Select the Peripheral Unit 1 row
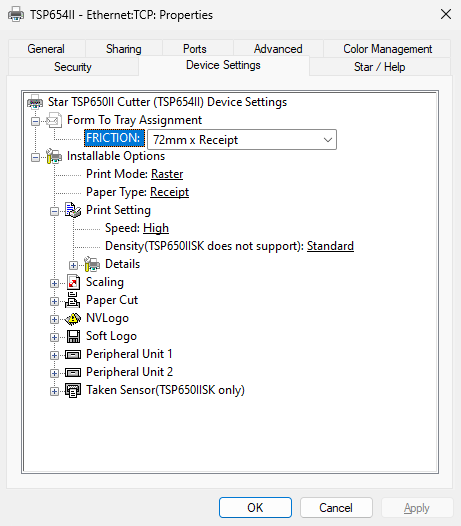The height and width of the screenshot is (526, 461). (x=129, y=354)
